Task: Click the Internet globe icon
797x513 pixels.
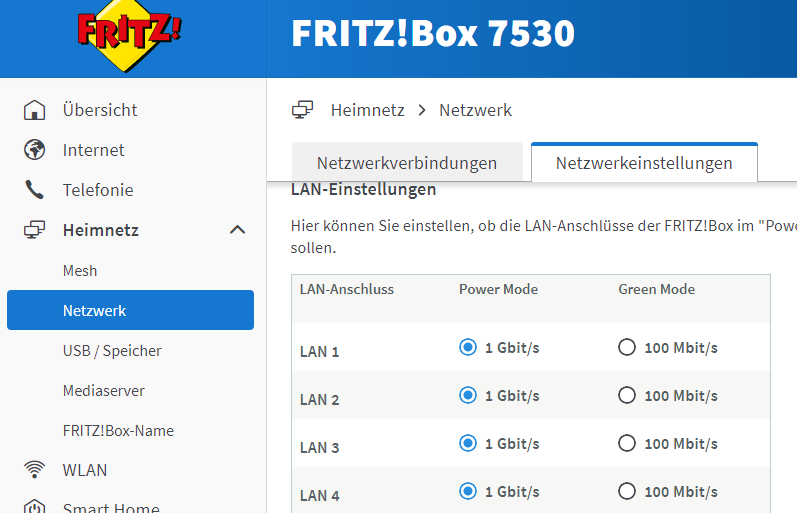Action: (35, 149)
